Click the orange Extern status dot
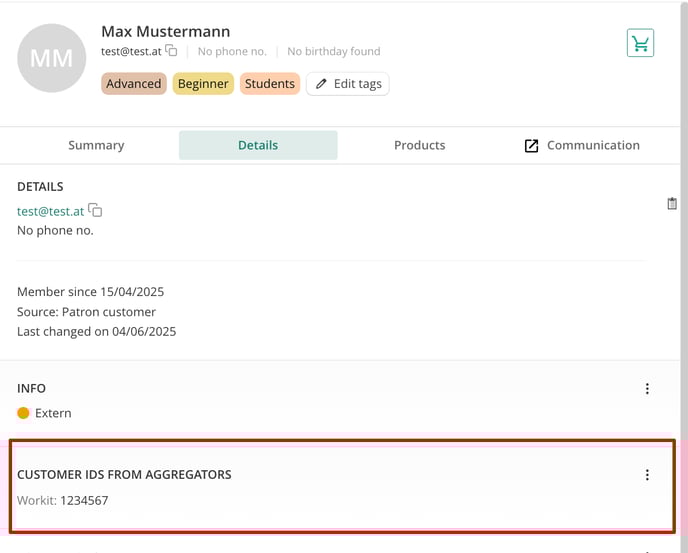Image resolution: width=688 pixels, height=553 pixels. point(23,413)
